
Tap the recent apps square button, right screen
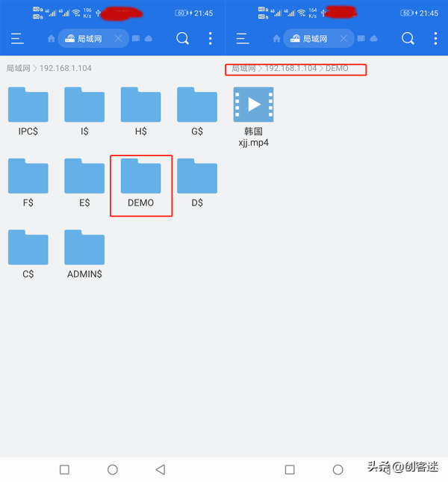click(290, 469)
